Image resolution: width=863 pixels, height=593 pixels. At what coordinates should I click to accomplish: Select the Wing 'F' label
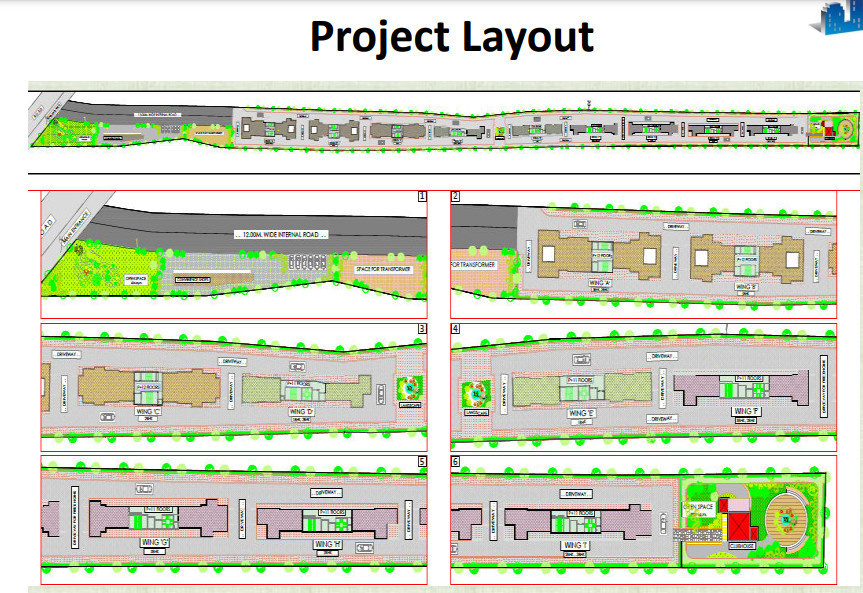pos(743,411)
